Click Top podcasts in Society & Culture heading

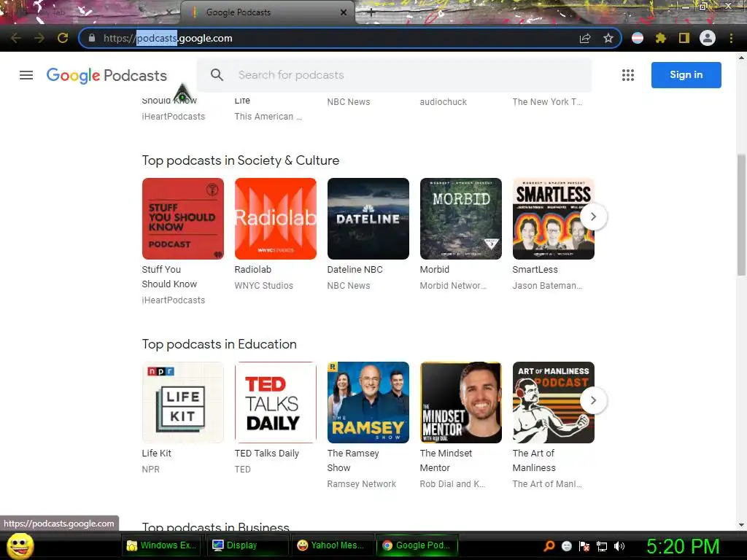241,160
